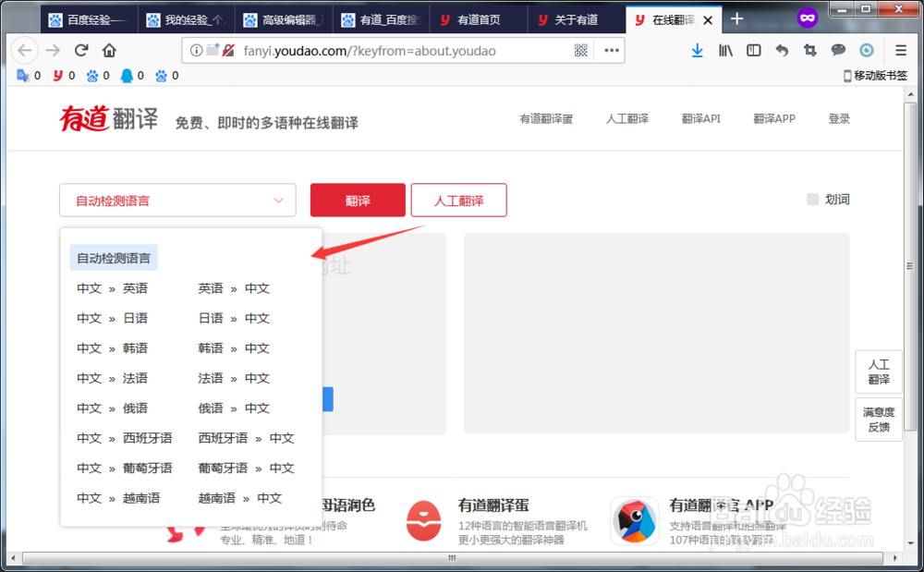This screenshot has height=572, width=924.
Task: Click the red 翻译 button
Action: 358,201
